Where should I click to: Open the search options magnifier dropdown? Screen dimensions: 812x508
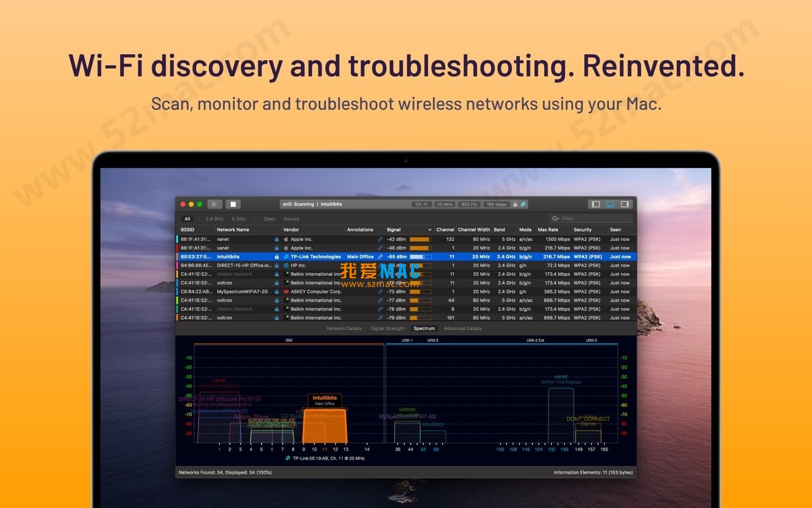pos(555,219)
